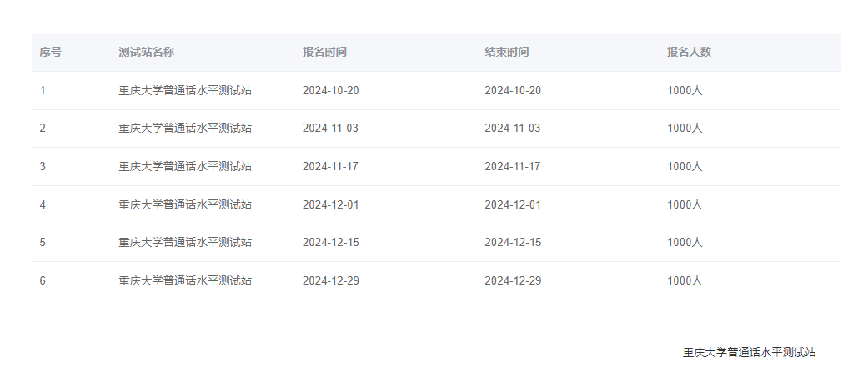The image size is (868, 368).
Task: Click the footer text 重庆大学普通话水平测试站
Action: (x=749, y=352)
